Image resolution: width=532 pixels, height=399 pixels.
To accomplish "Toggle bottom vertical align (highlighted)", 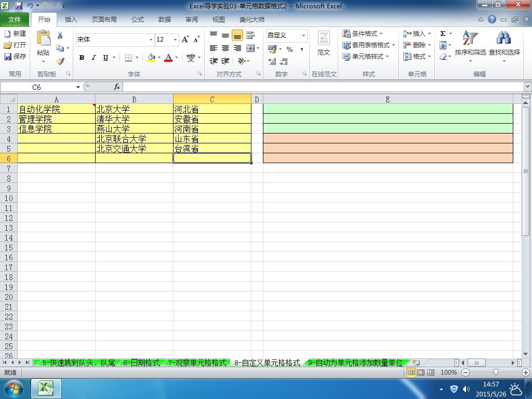I will click(237, 35).
